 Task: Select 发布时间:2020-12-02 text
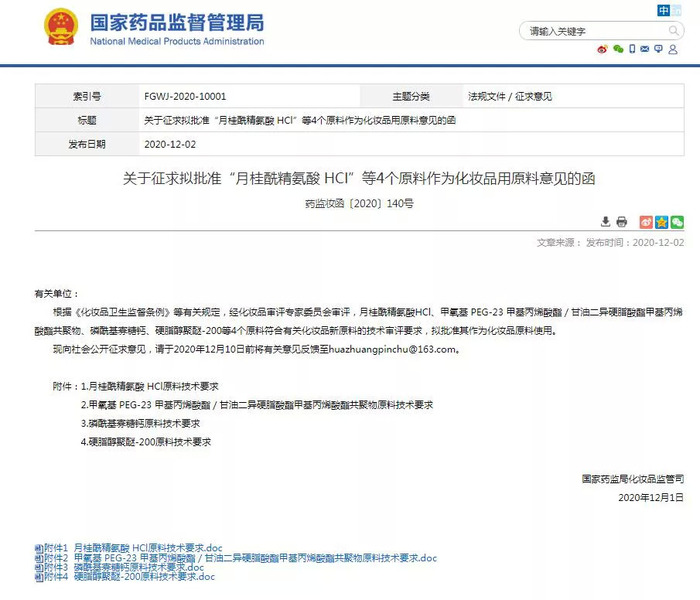[635, 242]
